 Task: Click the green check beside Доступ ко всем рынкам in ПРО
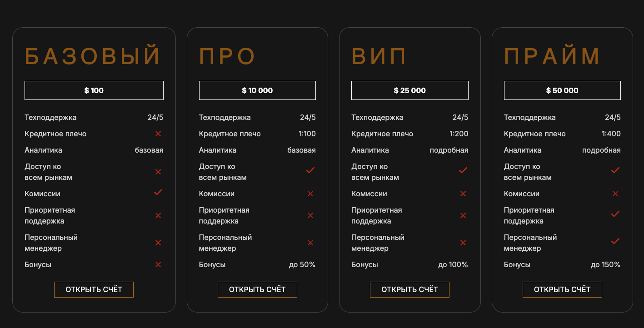point(310,170)
